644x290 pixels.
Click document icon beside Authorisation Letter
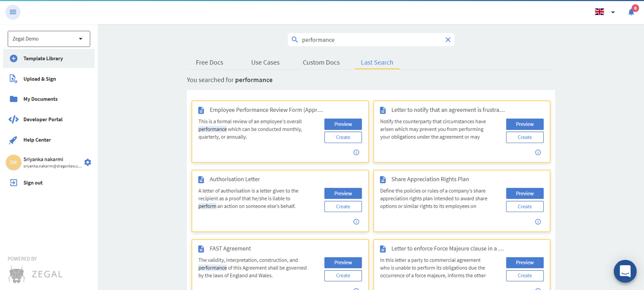click(x=201, y=180)
